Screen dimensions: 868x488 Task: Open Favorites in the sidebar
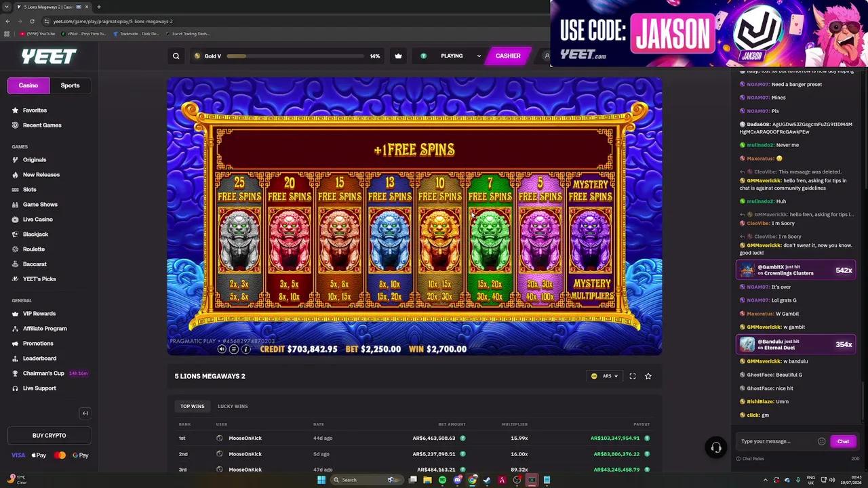(x=35, y=110)
